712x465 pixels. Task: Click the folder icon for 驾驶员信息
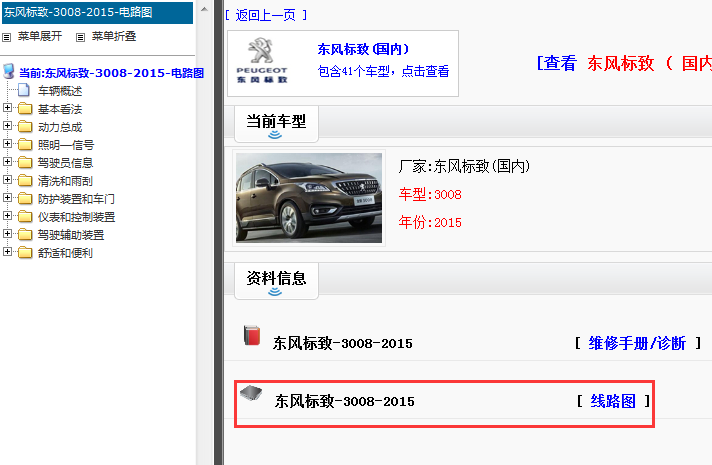click(x=25, y=163)
